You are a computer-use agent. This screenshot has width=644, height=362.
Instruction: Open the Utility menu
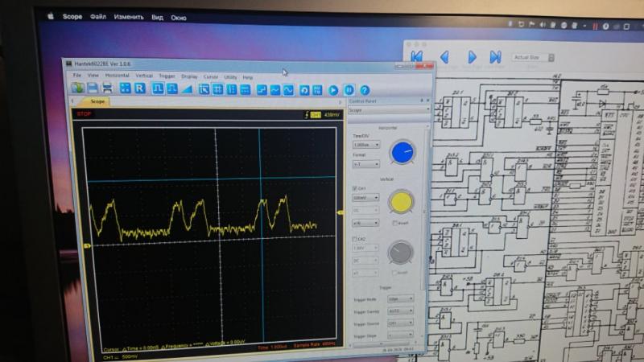(x=230, y=76)
